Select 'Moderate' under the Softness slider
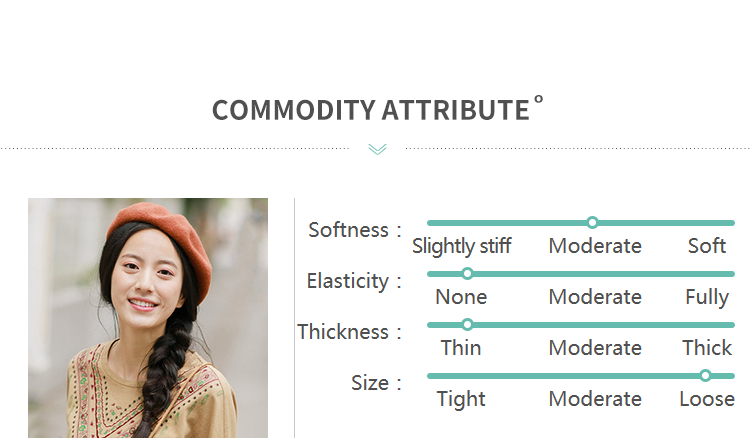 (595, 246)
